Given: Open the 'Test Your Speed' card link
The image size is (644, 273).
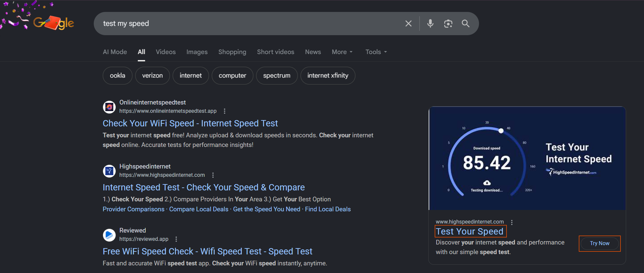Looking at the screenshot, I should point(470,232).
